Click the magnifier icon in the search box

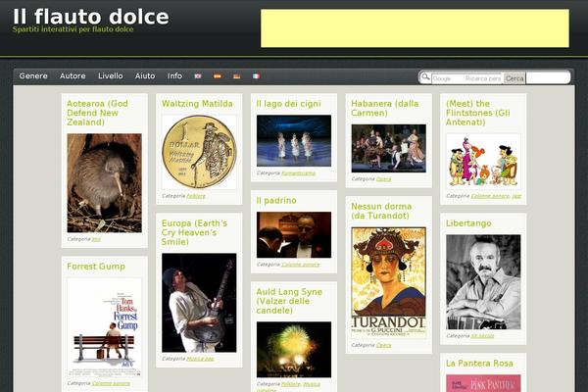click(425, 77)
